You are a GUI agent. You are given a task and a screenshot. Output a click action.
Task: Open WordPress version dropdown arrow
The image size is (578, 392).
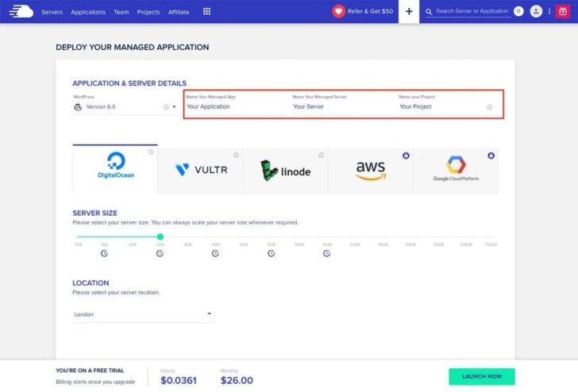click(174, 107)
